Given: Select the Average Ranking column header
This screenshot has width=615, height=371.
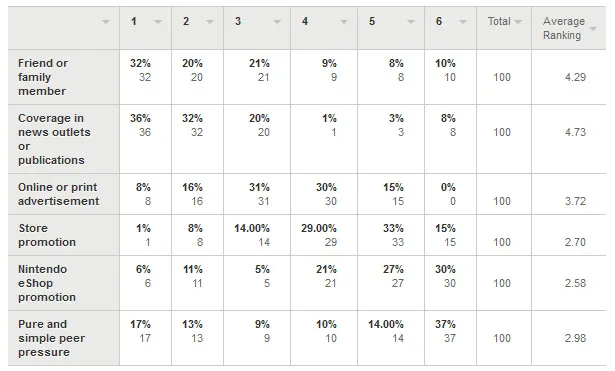Looking at the screenshot, I should [x=564, y=28].
